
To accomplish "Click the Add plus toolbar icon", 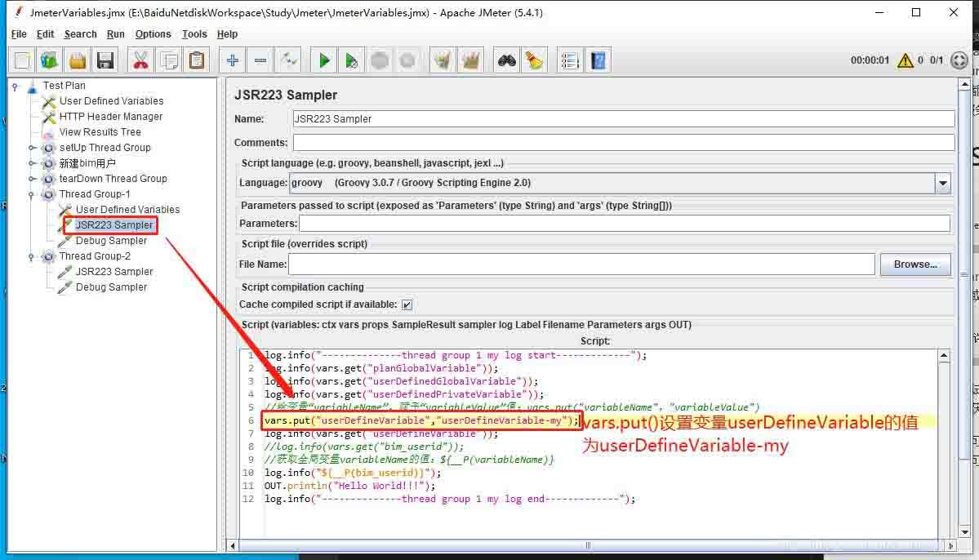I will pos(233,60).
